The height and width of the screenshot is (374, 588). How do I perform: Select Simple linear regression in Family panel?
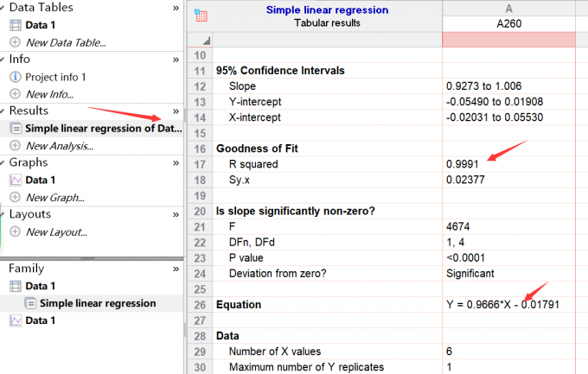click(x=97, y=303)
